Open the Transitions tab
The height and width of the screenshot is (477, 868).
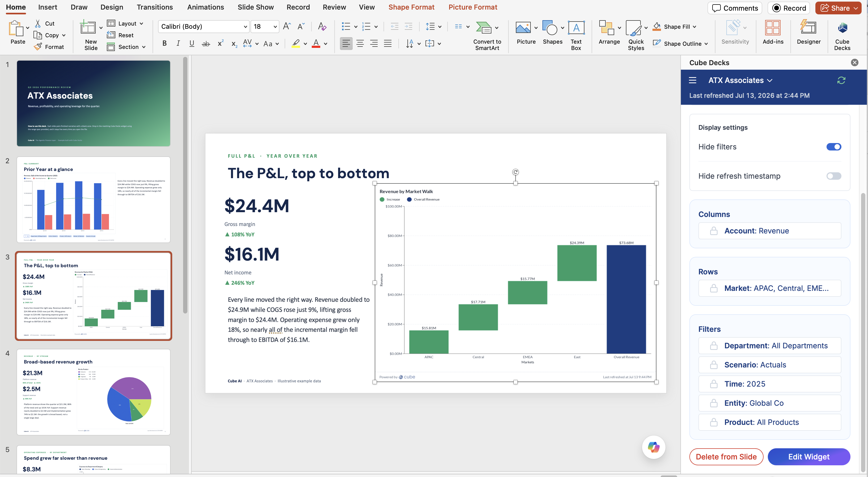tap(155, 7)
